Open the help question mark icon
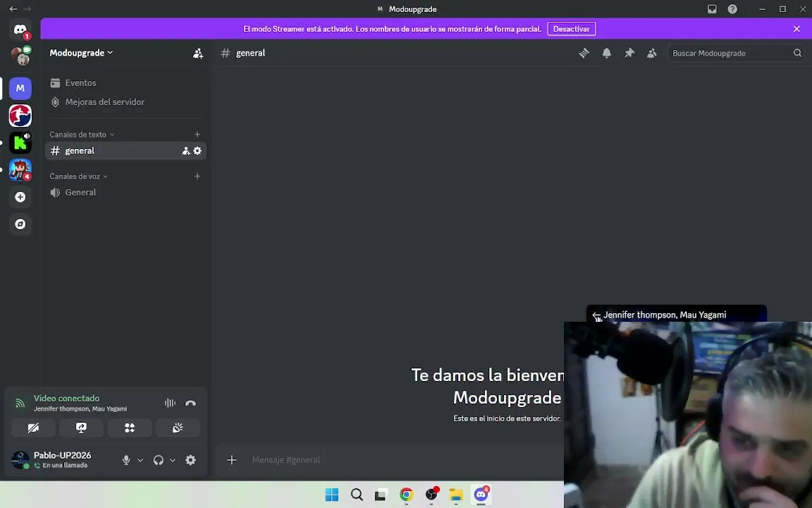This screenshot has width=812, height=508. (732, 8)
